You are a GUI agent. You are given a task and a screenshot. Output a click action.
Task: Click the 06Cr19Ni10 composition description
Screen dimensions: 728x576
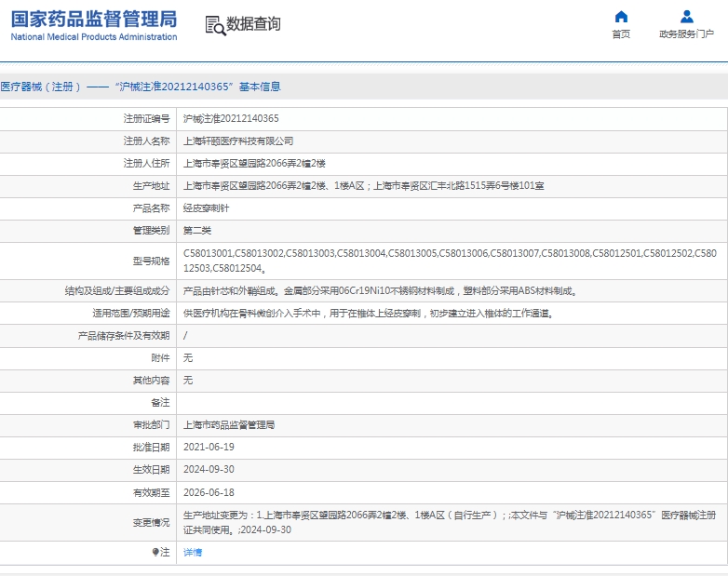[380, 291]
